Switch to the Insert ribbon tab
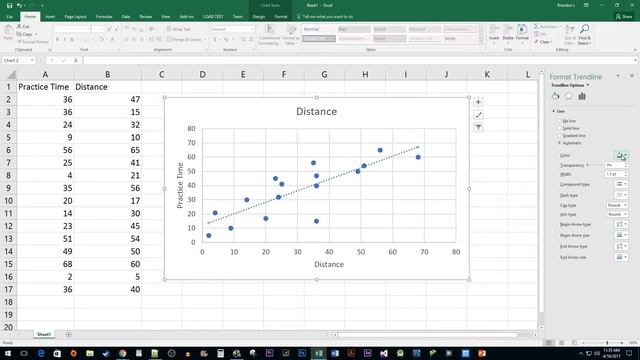640x360 pixels. (50, 17)
